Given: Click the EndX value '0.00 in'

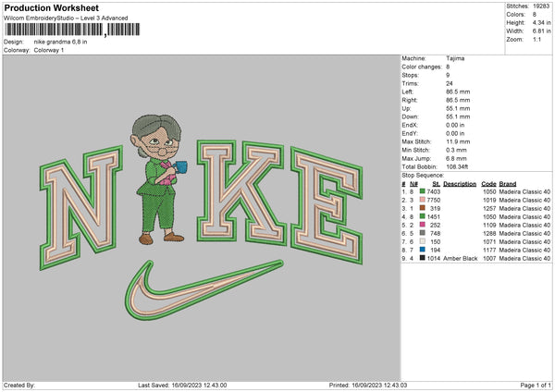Looking at the screenshot, I should [x=457, y=125].
